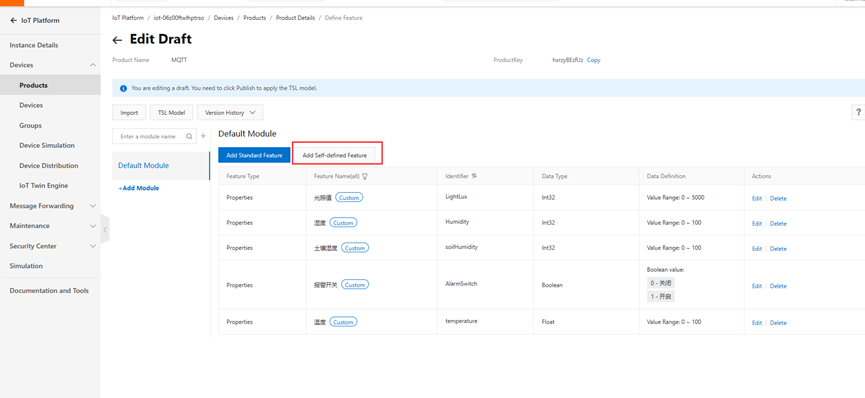Click the temperature identifier text
Screen dimensions: 865x398
461,321
